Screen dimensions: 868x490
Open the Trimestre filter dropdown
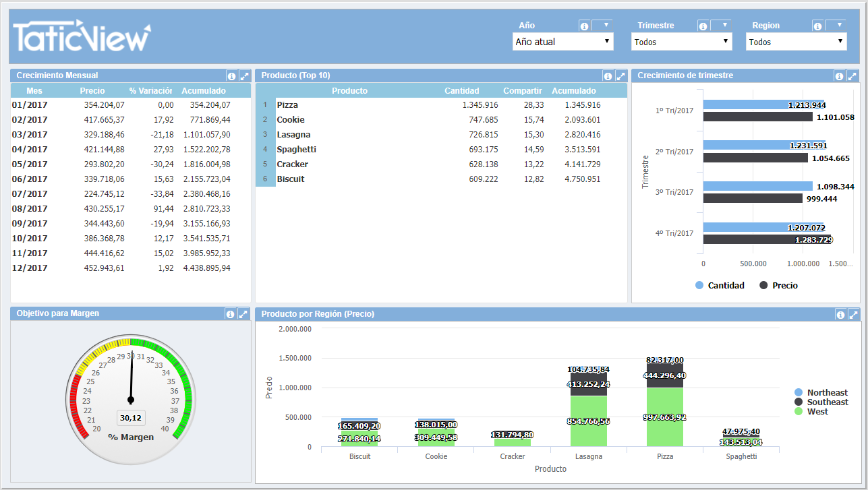click(x=682, y=42)
